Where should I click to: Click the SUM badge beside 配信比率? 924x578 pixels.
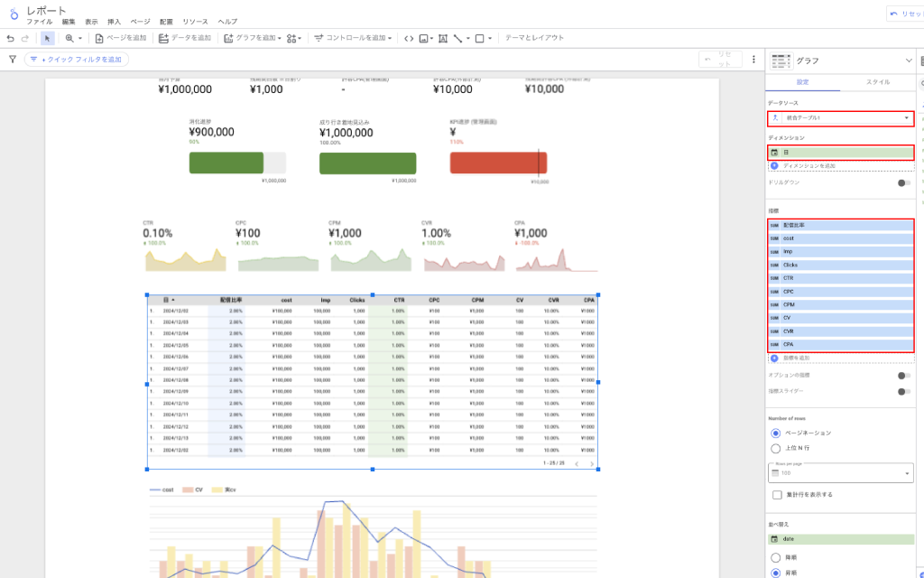[x=774, y=225]
